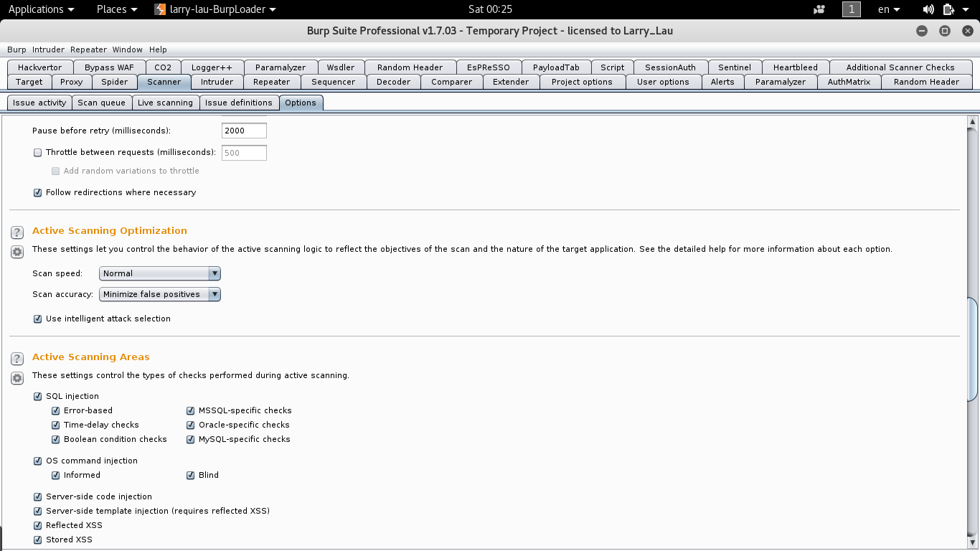Click the BurpLoader app icon in top bar
Viewport: 980px width, 551px height.
coord(161,9)
